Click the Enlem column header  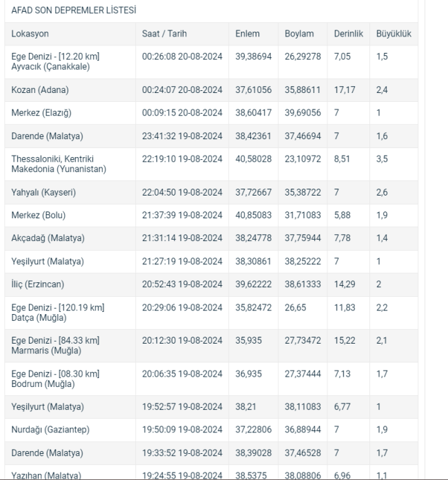click(247, 34)
